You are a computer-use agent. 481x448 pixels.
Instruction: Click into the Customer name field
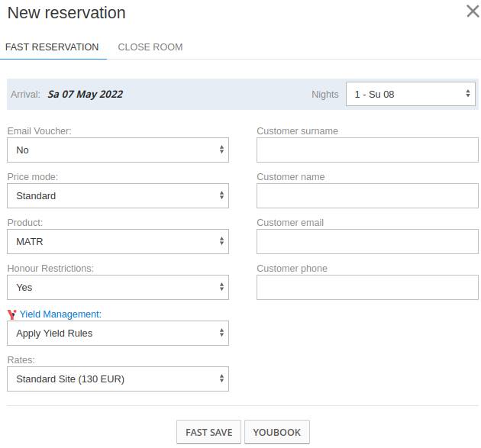coord(367,195)
